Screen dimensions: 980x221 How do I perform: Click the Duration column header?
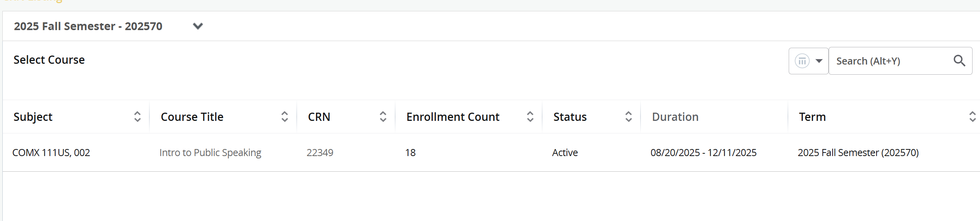click(x=675, y=117)
